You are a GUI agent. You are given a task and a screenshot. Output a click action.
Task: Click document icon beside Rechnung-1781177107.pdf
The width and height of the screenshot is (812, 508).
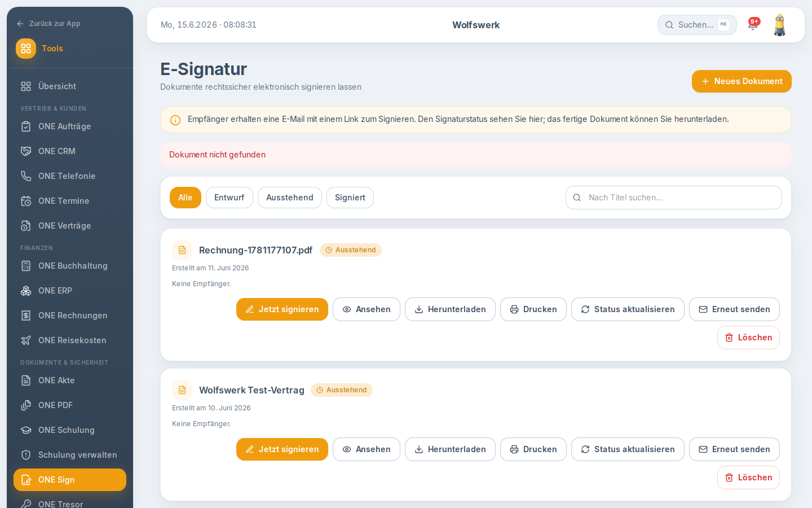click(x=182, y=250)
